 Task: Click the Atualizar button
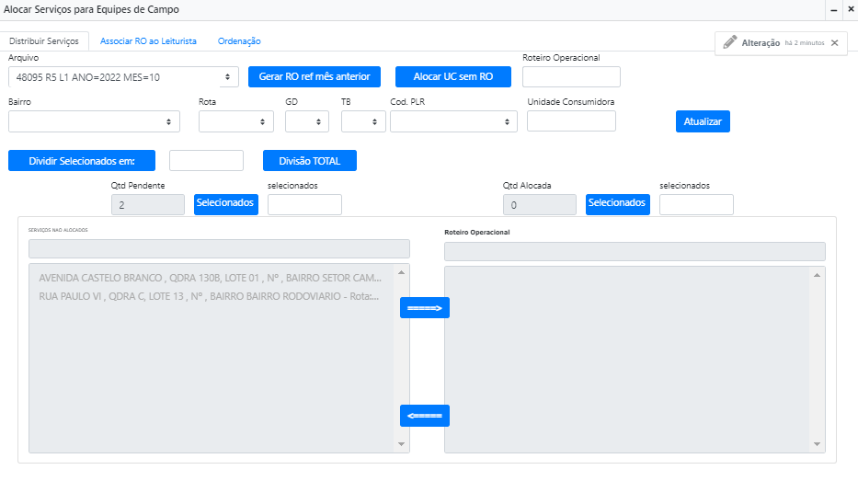(703, 121)
